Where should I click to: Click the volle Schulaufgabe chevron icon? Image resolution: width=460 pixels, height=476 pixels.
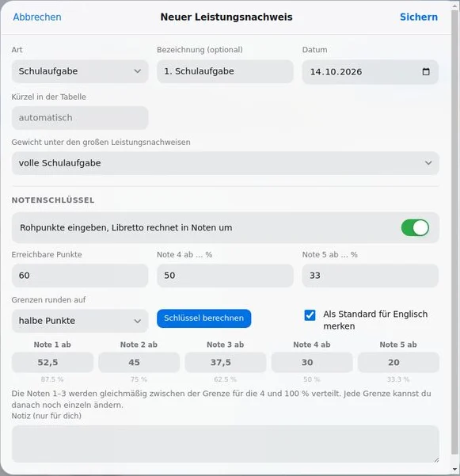pos(428,163)
